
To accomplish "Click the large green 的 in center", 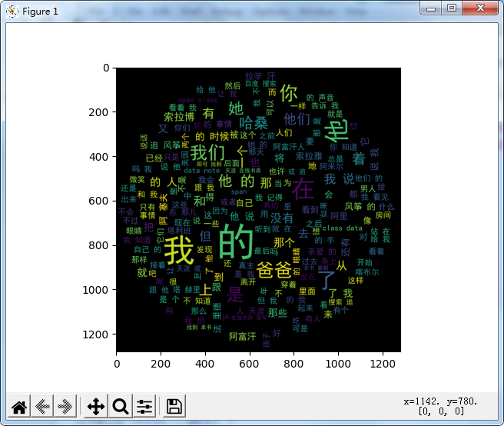I will click(237, 241).
